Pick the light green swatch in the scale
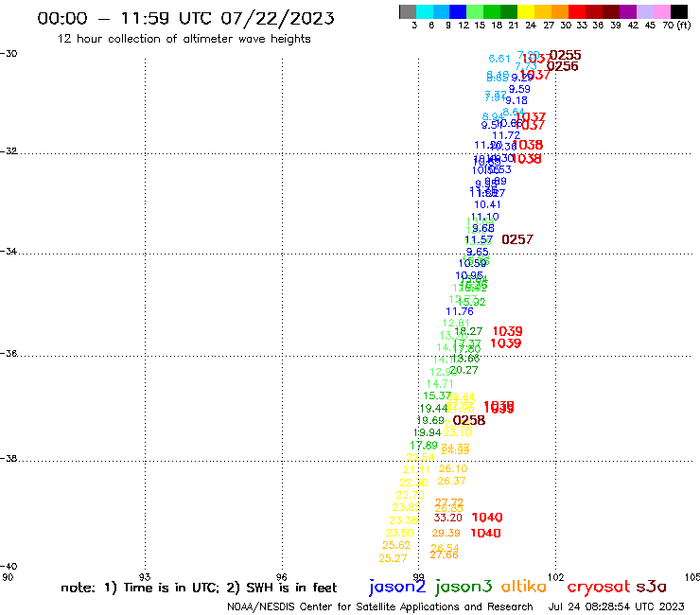This screenshot has height=615, width=700. point(475,11)
